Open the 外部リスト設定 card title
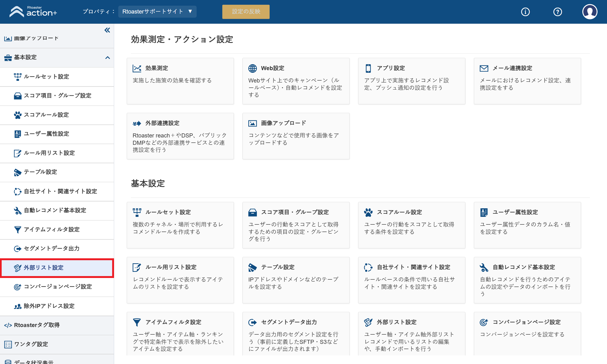The height and width of the screenshot is (364, 607). pyautogui.click(x=396, y=322)
